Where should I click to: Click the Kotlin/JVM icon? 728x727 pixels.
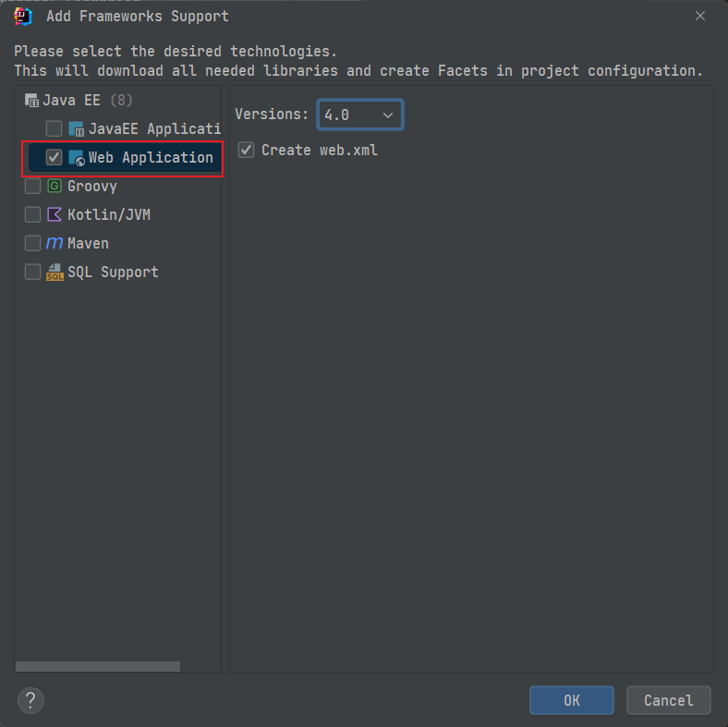(x=55, y=214)
